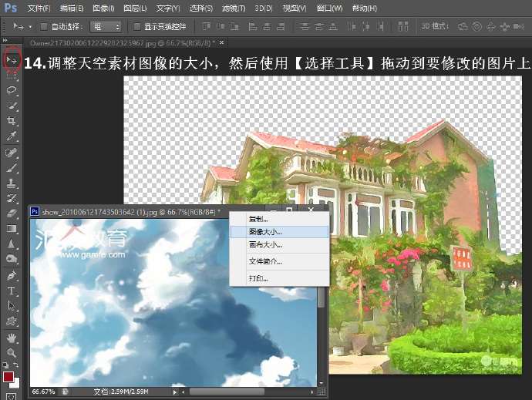This screenshot has width=532, height=400.
Task: Open the 图像(I) menu
Action: click(103, 8)
